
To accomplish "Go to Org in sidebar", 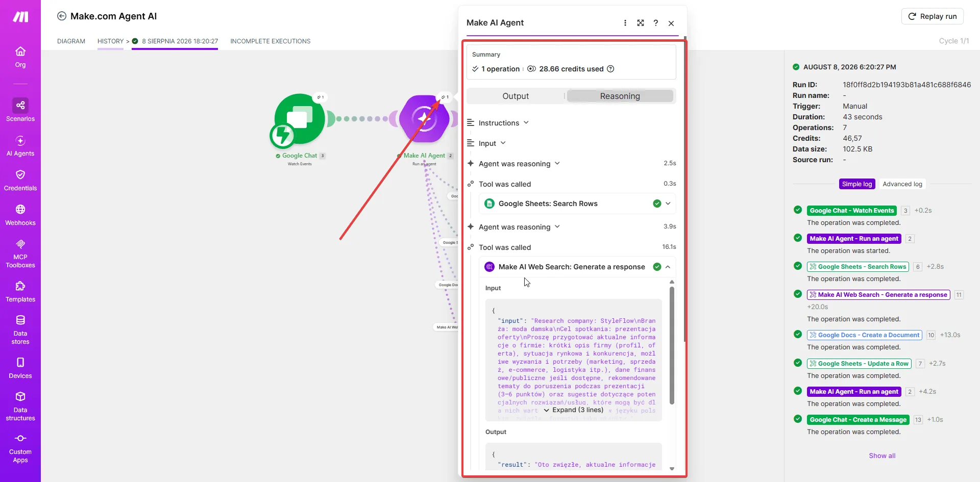I will coord(20,57).
